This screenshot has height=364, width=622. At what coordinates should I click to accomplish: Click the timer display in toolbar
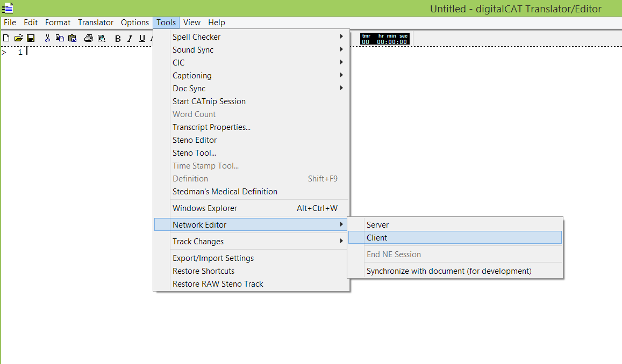(x=384, y=39)
